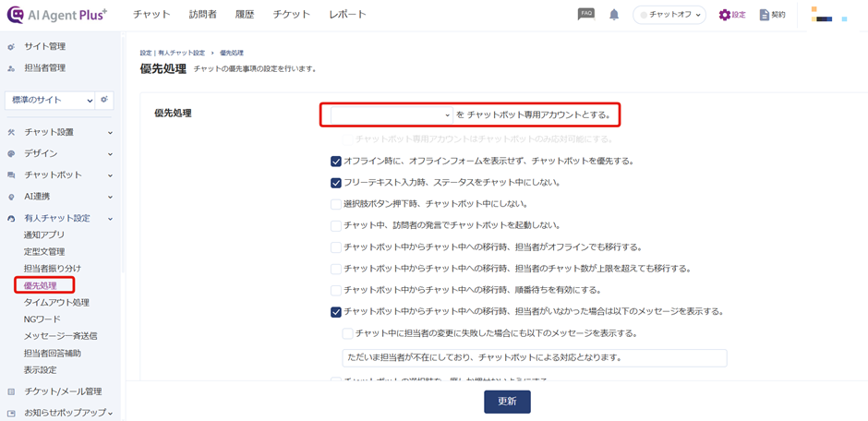Check 担当者がオフラインでも移行する checkbox
This screenshot has height=421, width=868.
tap(335, 247)
